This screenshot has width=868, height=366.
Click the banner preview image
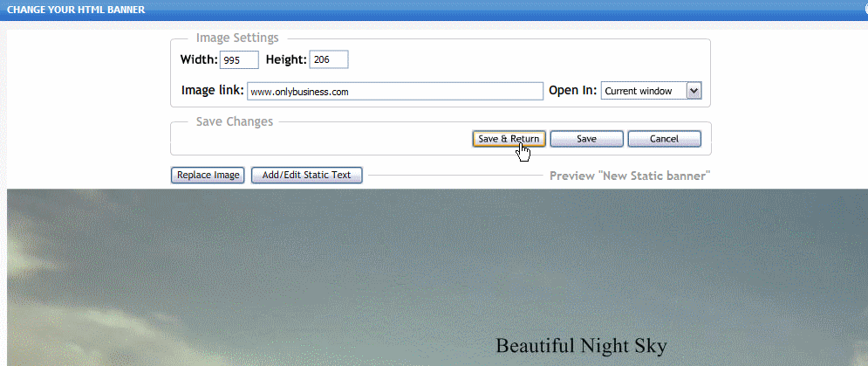click(437, 277)
